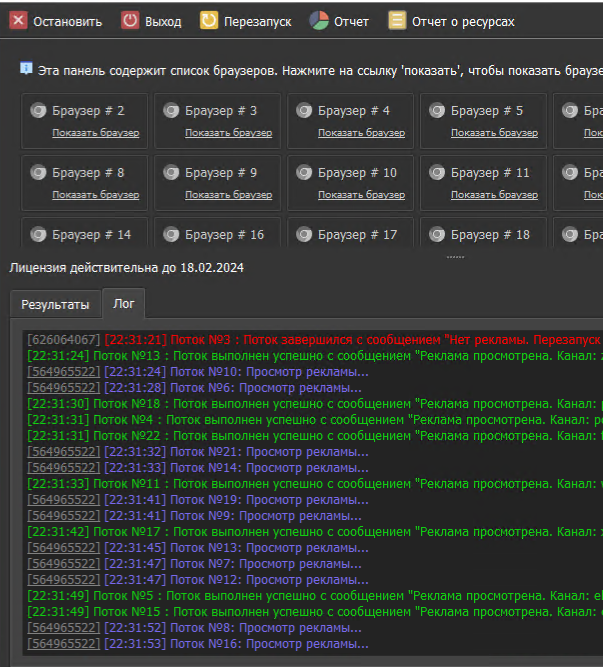The width and height of the screenshot is (603, 667).
Task: Click the Браузер # 10 status icon
Action: [x=304, y=173]
